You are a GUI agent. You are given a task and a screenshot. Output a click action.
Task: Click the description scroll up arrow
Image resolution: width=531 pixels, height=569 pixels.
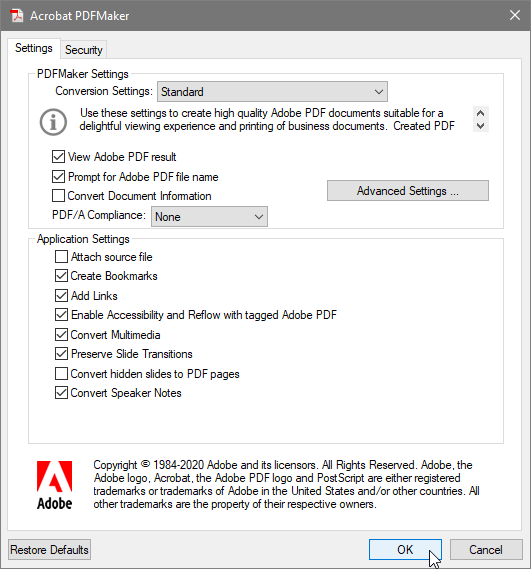481,113
